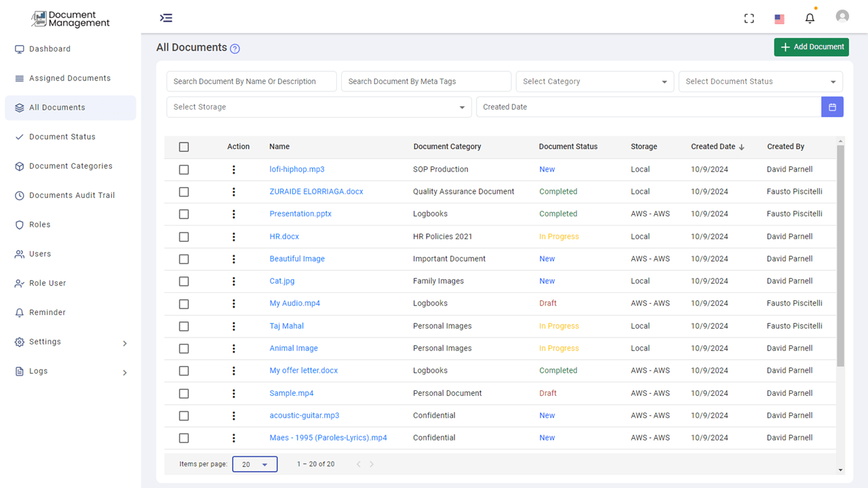Tick the checkbox for lofi-hiphop.mp3
The width and height of the screenshot is (868, 488).
click(184, 169)
